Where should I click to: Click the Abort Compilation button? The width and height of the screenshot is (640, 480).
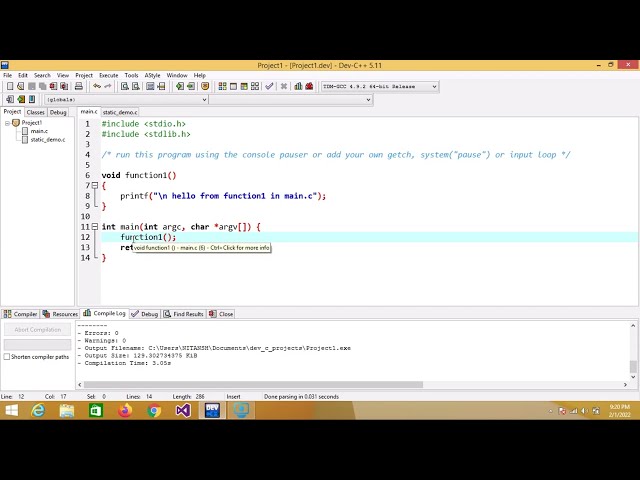[37, 329]
